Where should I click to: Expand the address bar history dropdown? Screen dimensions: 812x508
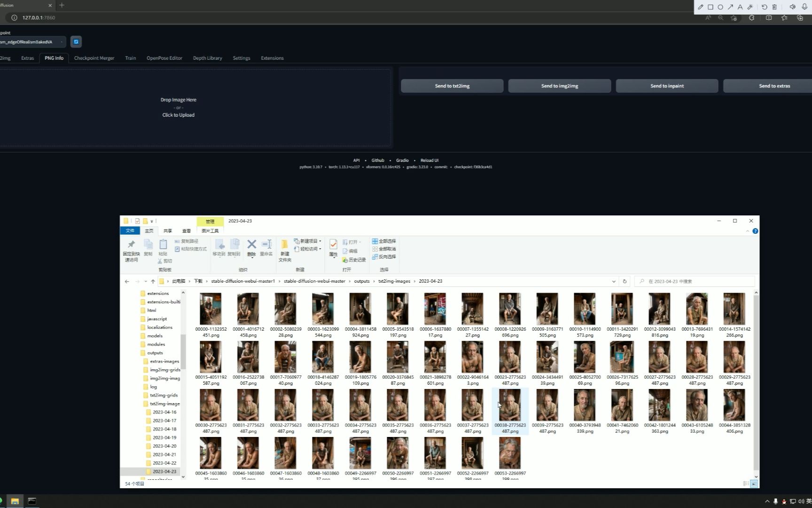(613, 281)
